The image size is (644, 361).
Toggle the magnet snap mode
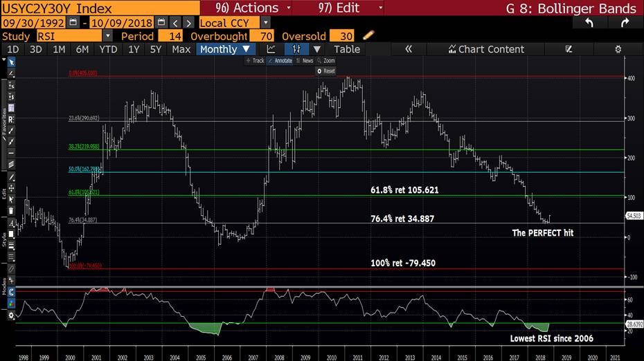coord(11,293)
